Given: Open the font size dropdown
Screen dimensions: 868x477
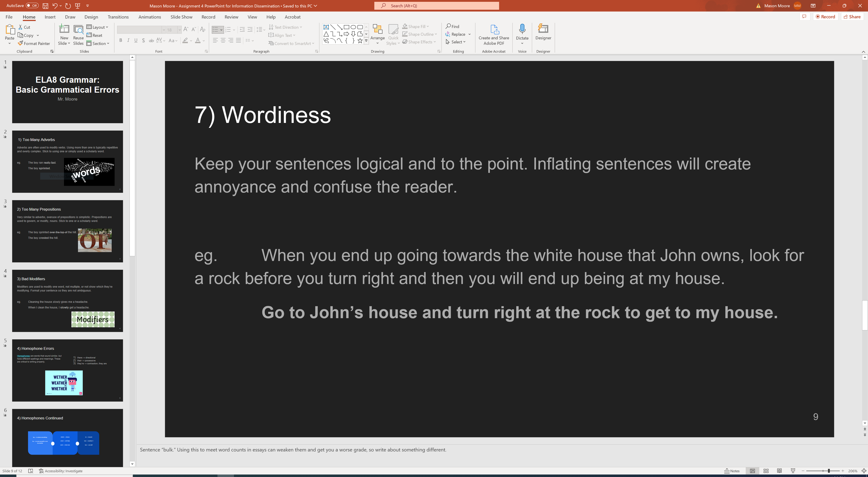Looking at the screenshot, I should click(180, 30).
